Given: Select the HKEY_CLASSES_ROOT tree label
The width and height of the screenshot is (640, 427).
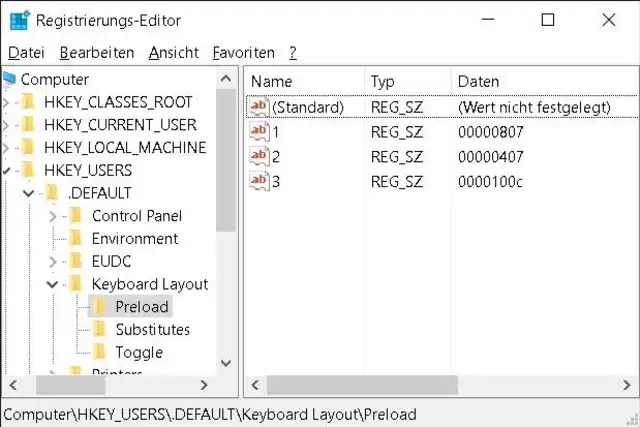Looking at the screenshot, I should point(118,102).
